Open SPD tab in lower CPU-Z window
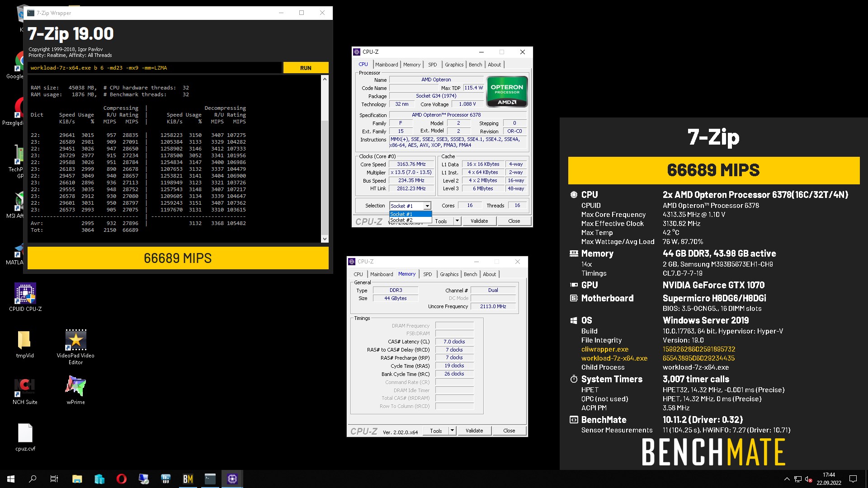Viewport: 868px width, 488px height. [428, 274]
